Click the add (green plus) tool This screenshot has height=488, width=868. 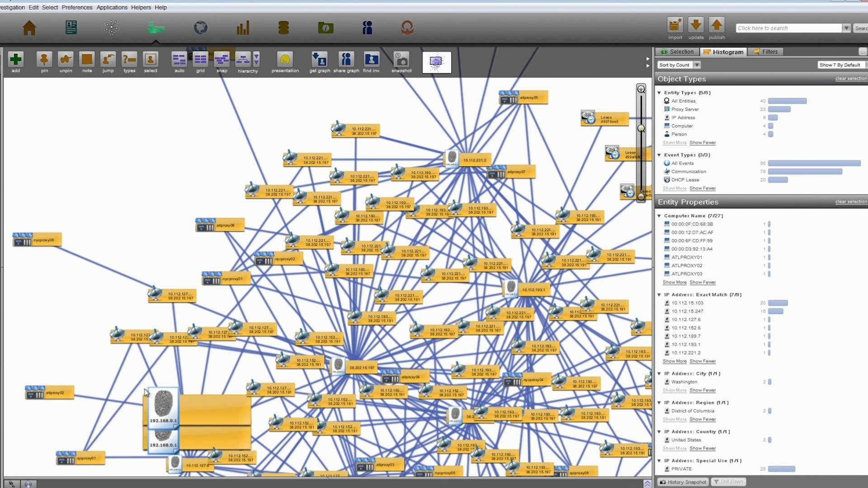(16, 60)
